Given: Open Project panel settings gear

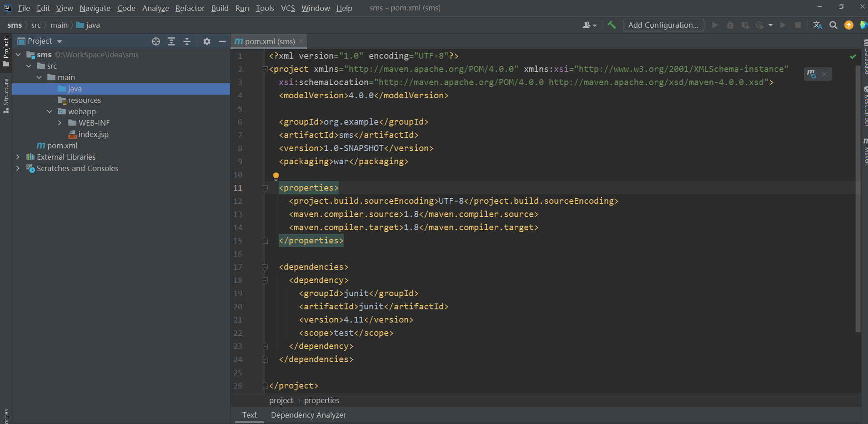Looking at the screenshot, I should coord(207,41).
